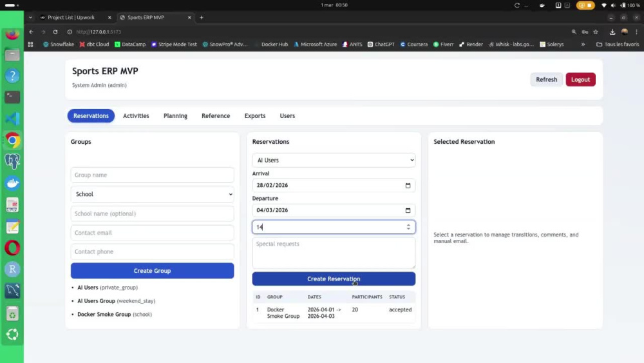Open the text editor notepad dock icon
The height and width of the screenshot is (363, 644).
point(12,226)
